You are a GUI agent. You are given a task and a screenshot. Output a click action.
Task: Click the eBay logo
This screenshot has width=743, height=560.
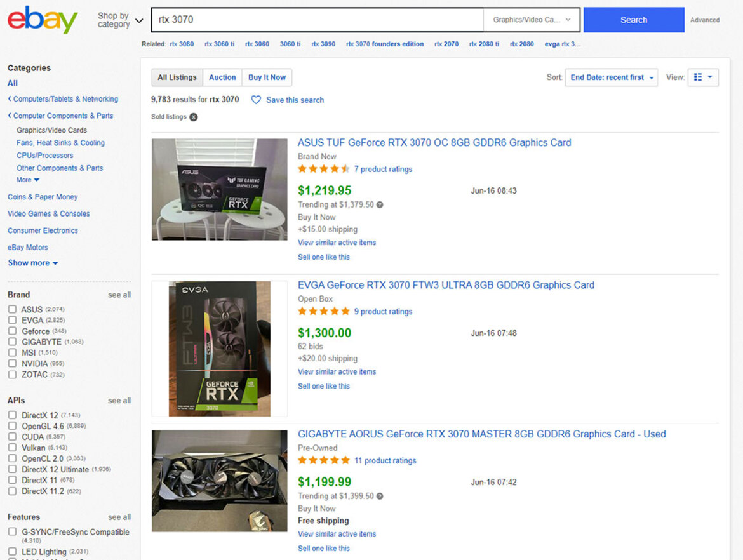pyautogui.click(x=42, y=20)
